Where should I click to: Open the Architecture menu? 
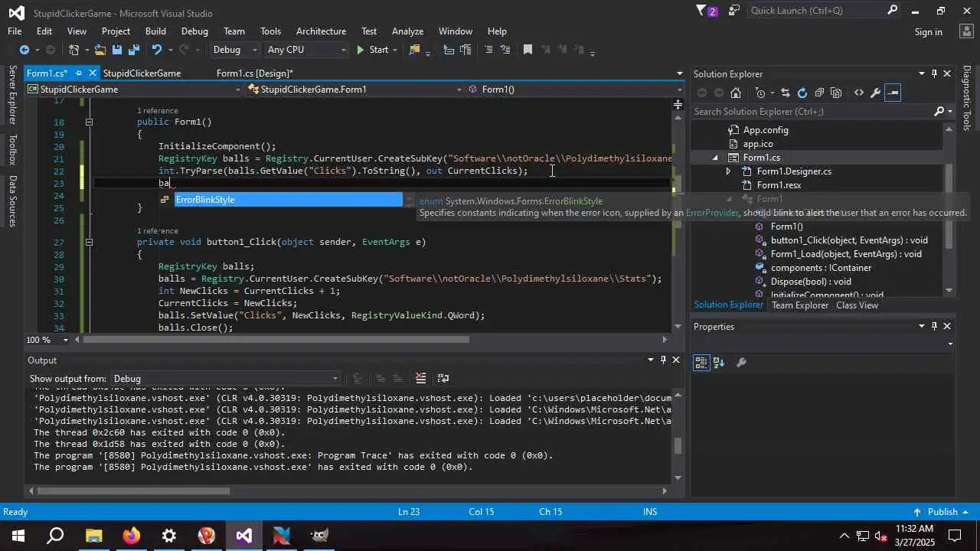321,31
